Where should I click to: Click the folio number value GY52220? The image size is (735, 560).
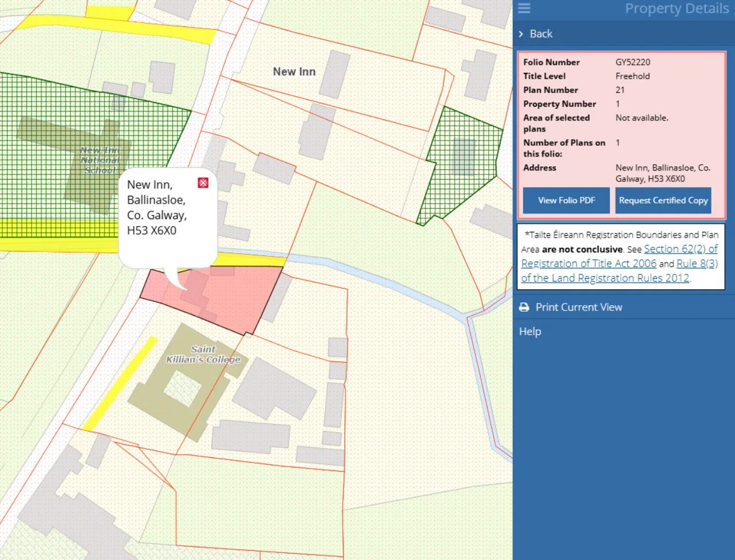[633, 62]
